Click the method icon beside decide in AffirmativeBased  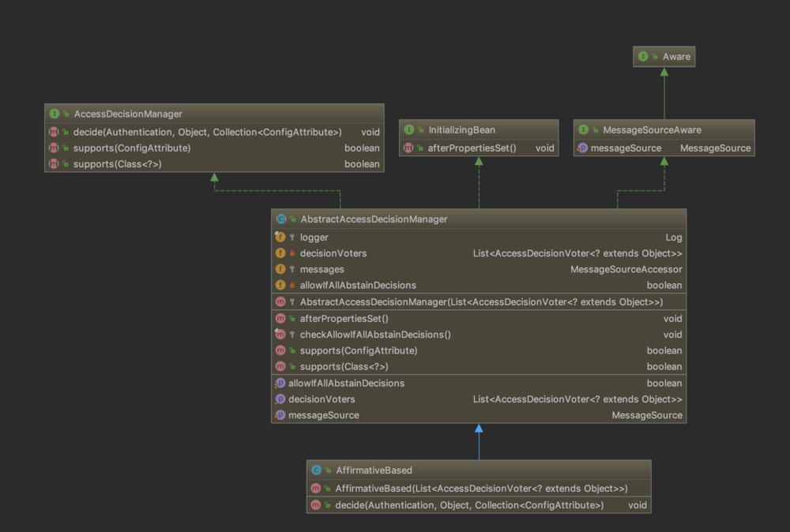(316, 505)
